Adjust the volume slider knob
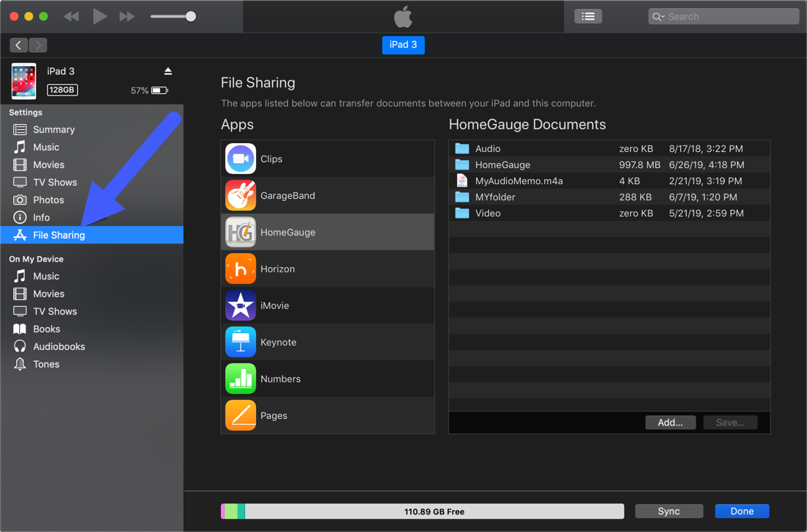 191,16
